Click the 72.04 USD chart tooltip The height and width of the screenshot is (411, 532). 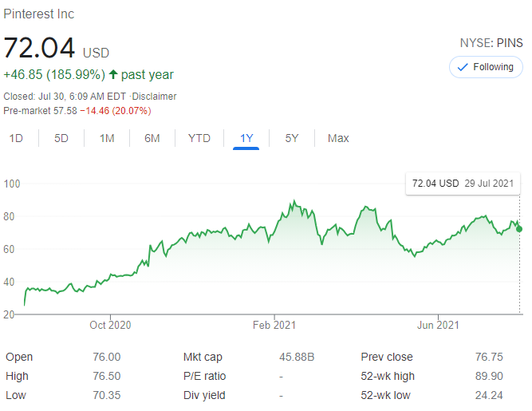click(x=463, y=184)
